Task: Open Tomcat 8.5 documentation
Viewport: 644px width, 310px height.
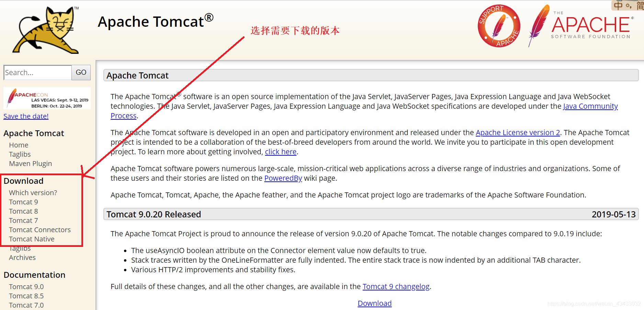Action: 26,296
